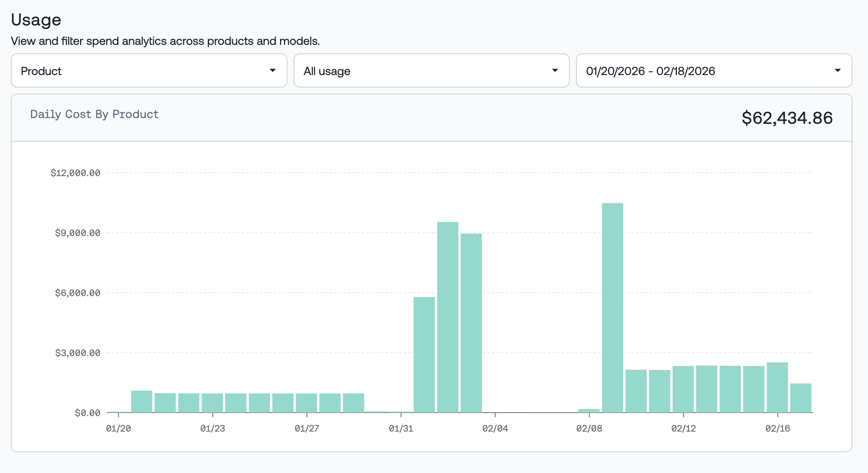Click the $12,000.00 axis label

coord(75,173)
